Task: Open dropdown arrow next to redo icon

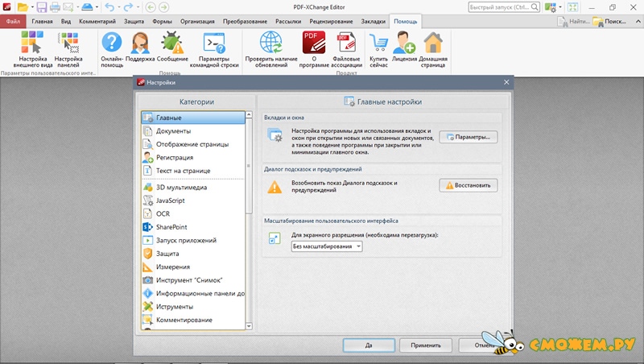Action: (x=138, y=7)
